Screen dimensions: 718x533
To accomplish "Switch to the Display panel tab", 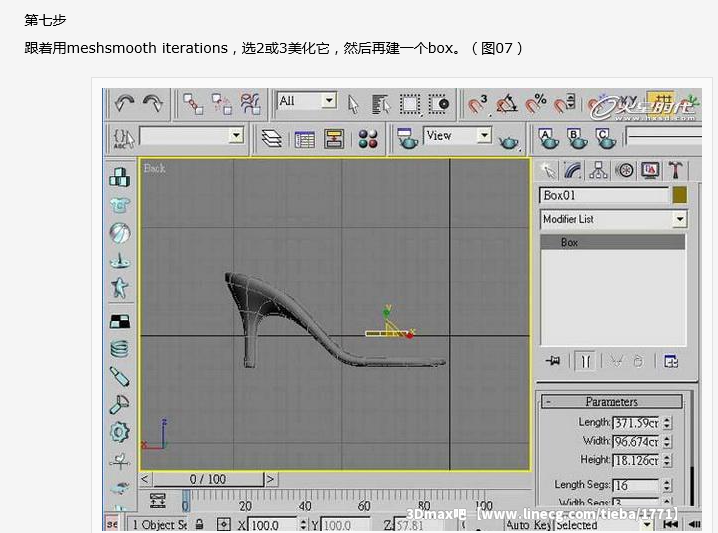I will (650, 170).
